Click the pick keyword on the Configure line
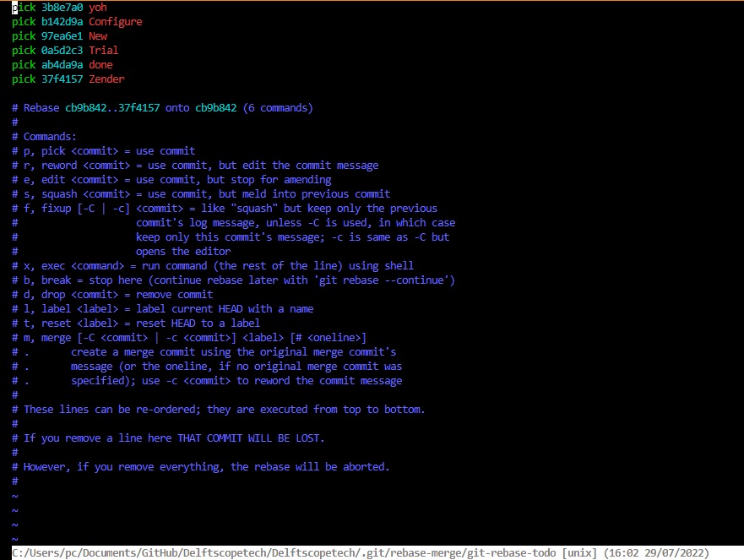 [x=23, y=22]
